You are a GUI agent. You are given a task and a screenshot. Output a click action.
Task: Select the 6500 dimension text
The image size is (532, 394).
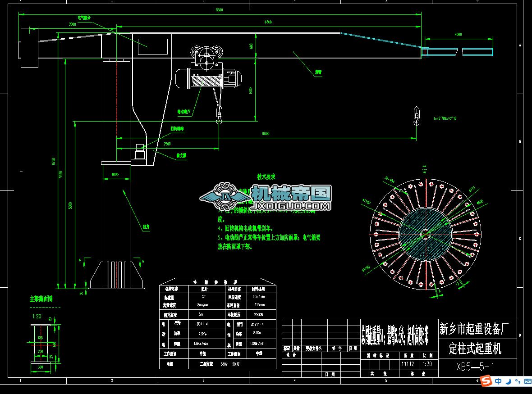click(x=268, y=22)
